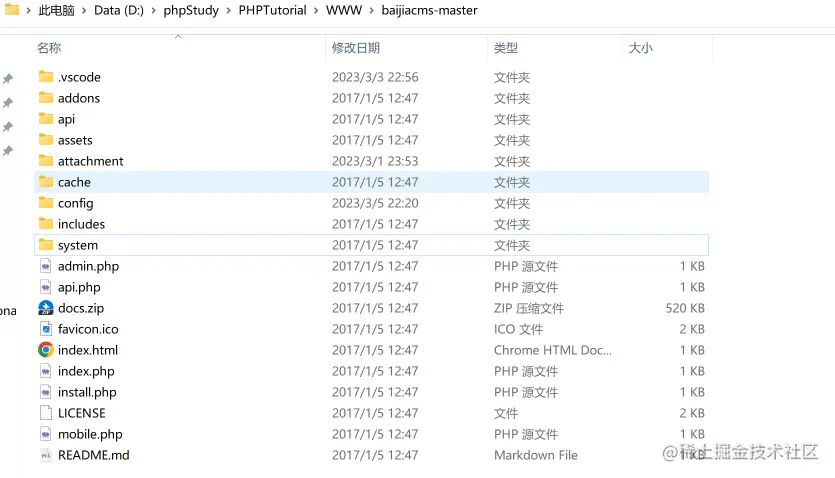Click the favicon.ico file icon
The image size is (835, 478).
point(46,328)
